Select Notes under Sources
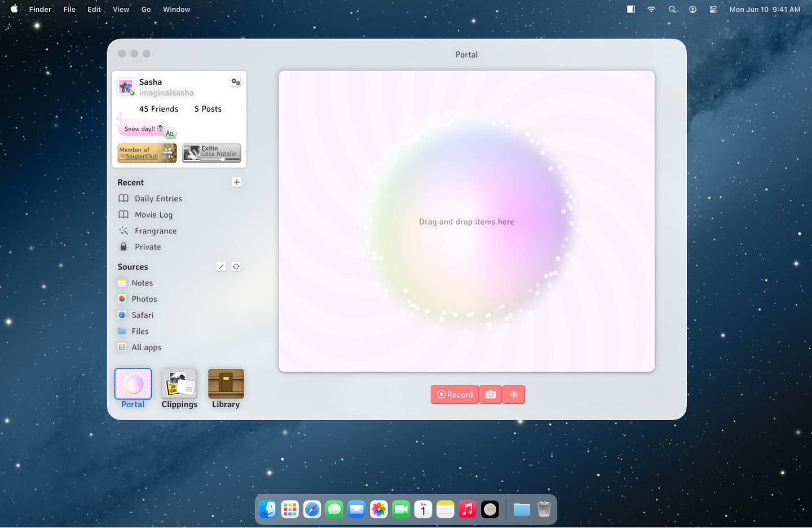This screenshot has width=812, height=528. coord(135,283)
